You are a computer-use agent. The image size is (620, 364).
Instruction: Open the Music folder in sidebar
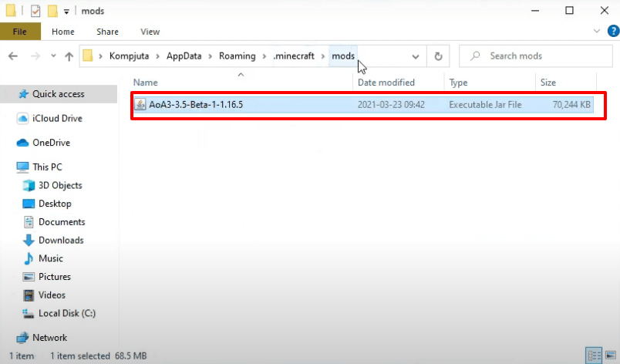pyautogui.click(x=51, y=258)
